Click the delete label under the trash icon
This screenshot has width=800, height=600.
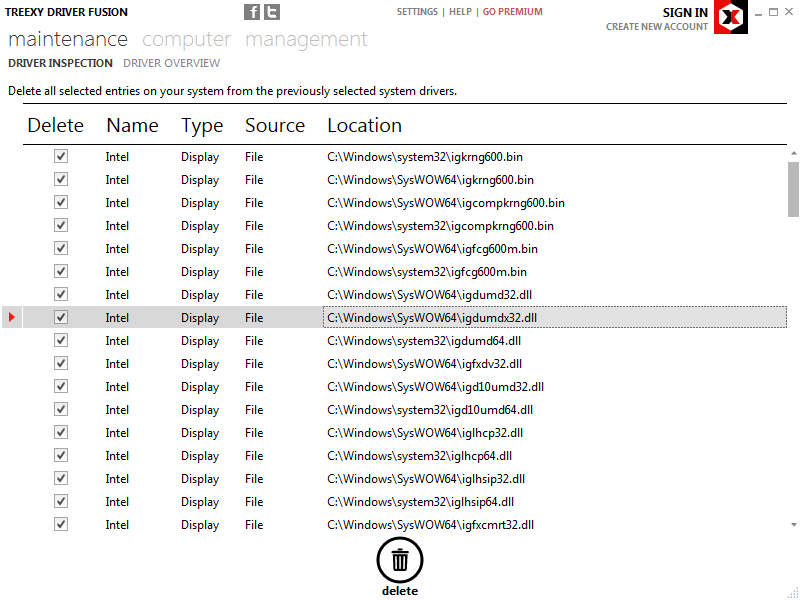tap(400, 591)
